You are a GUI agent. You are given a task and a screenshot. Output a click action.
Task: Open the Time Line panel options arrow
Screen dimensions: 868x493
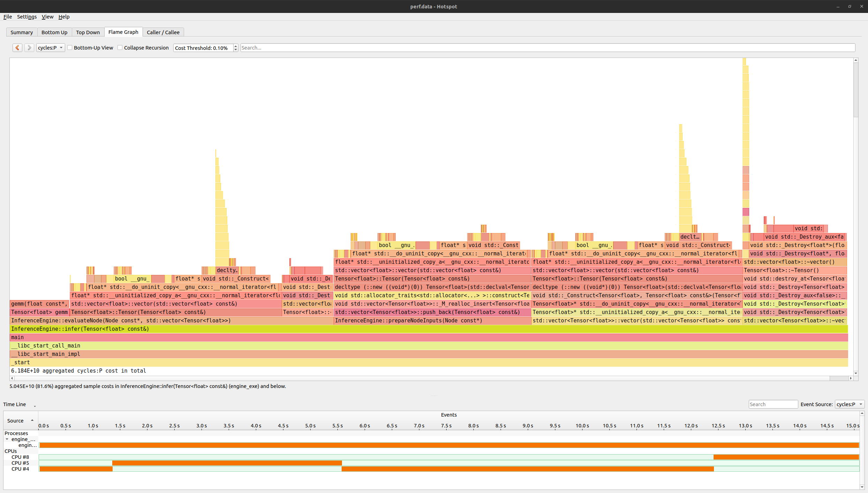pos(35,405)
